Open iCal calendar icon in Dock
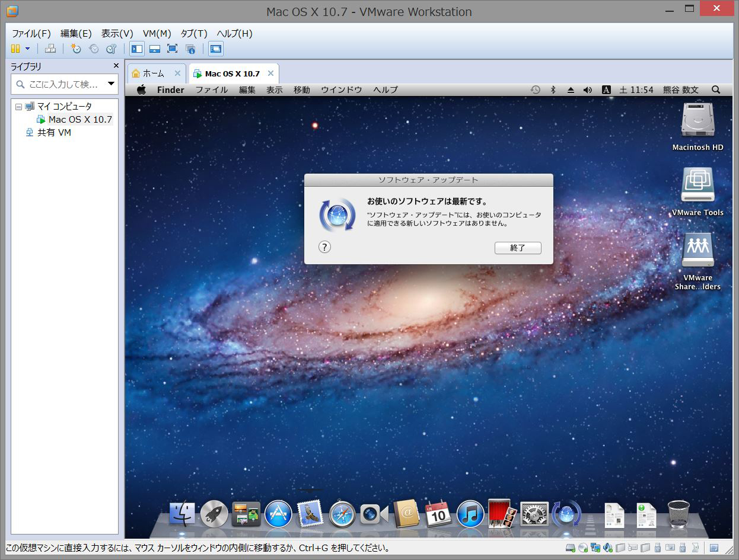The height and width of the screenshot is (560, 739). click(438, 514)
